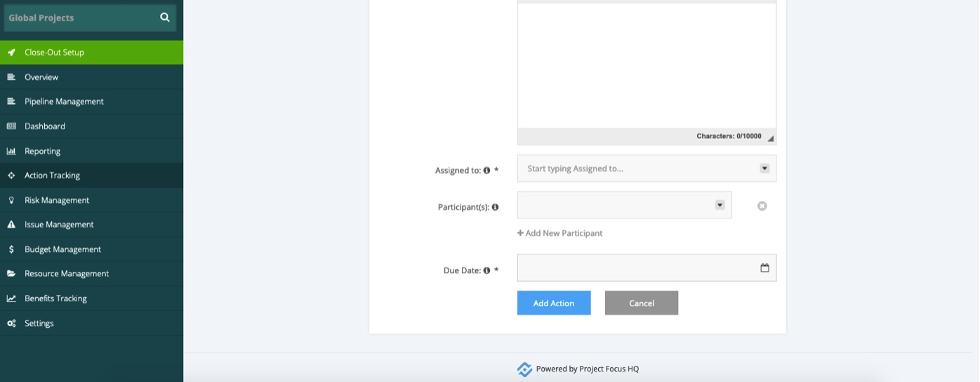The height and width of the screenshot is (382, 980).
Task: Click the Budget Management dollar icon
Action: click(11, 249)
